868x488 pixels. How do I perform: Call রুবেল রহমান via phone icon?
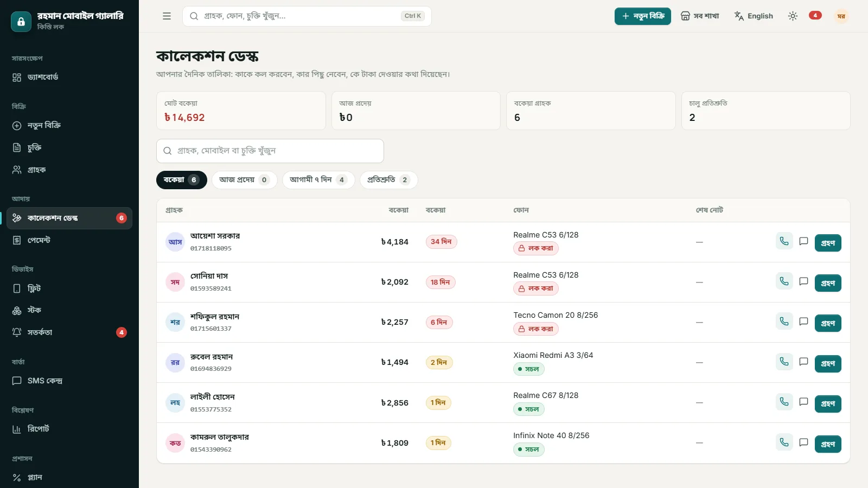784,362
